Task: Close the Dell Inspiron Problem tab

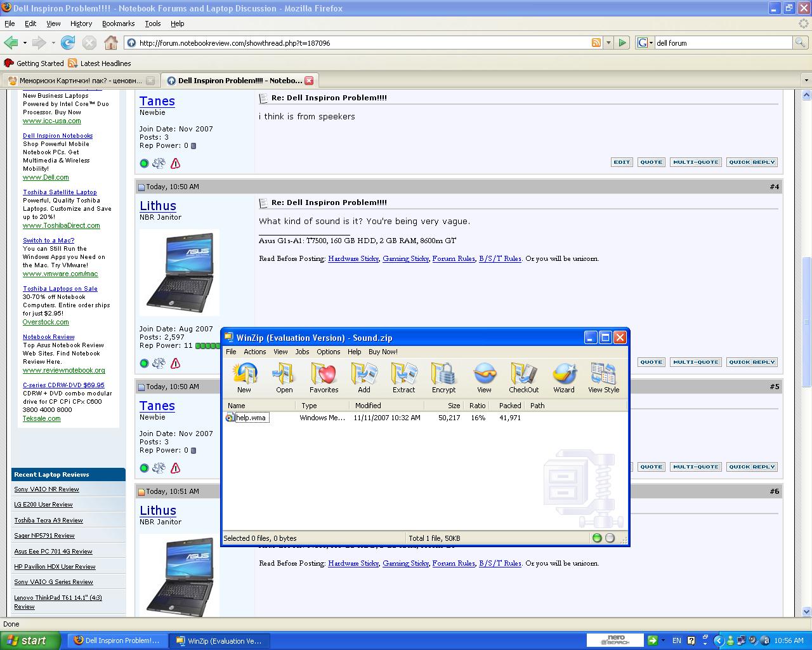Action: coord(309,81)
